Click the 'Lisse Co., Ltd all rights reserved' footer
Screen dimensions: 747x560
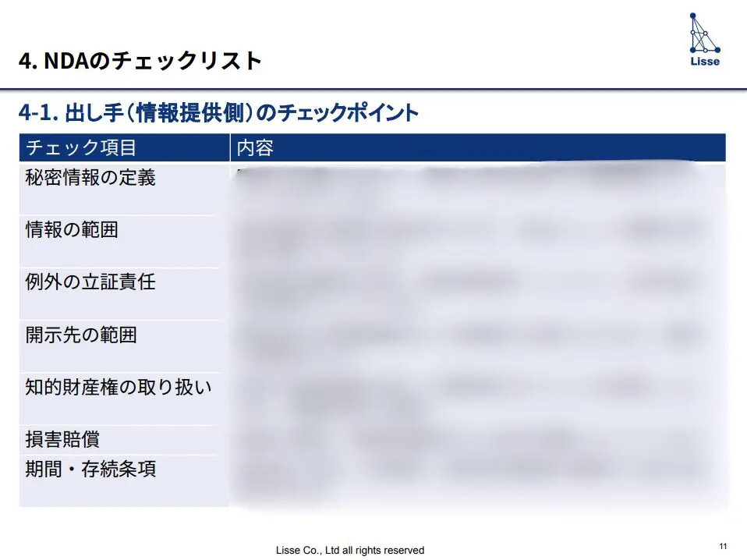[x=350, y=550]
